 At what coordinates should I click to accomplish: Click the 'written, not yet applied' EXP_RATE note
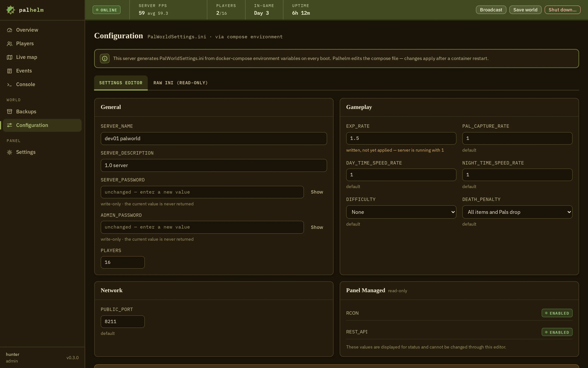tap(395, 150)
